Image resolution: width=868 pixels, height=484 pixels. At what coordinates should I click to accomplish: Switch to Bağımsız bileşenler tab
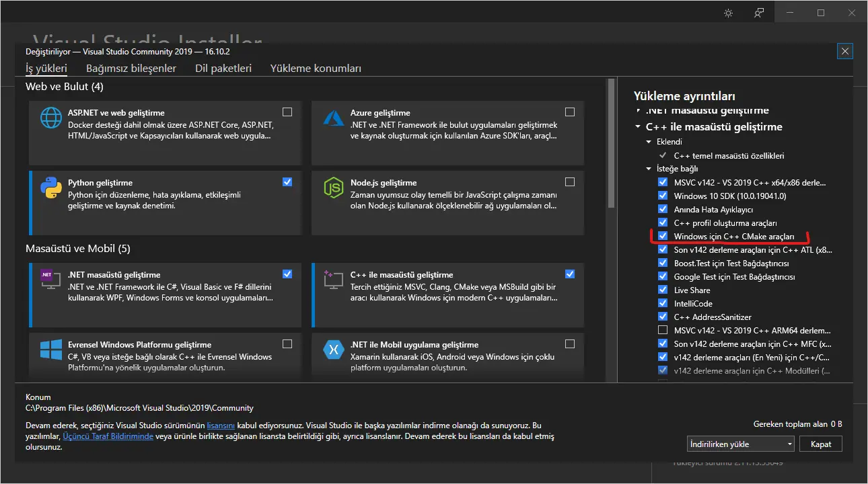click(131, 69)
